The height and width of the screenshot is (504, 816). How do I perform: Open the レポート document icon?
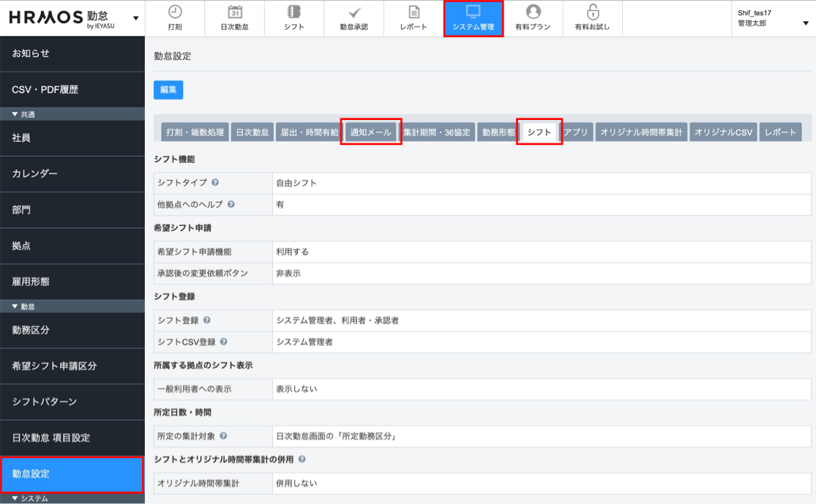tap(413, 12)
